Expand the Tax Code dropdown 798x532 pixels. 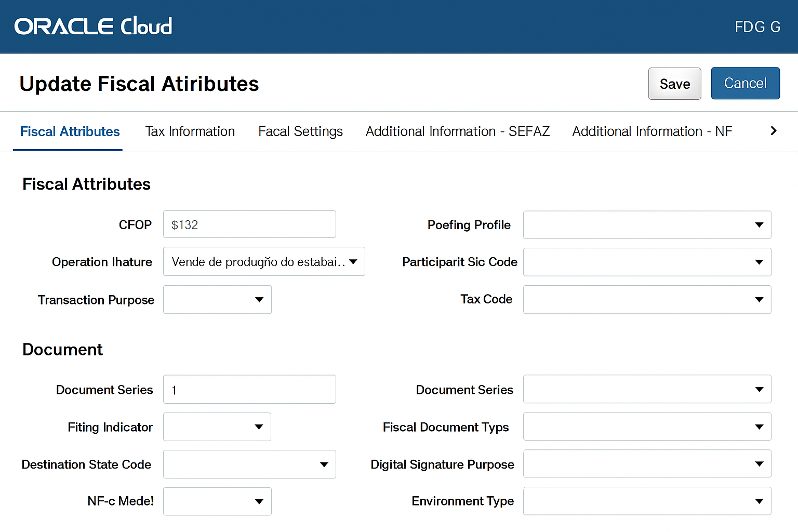pos(647,300)
